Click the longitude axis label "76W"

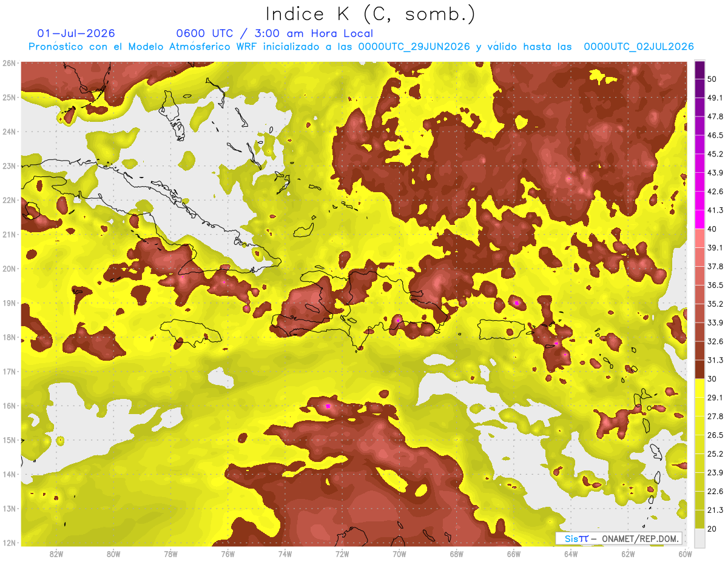tap(228, 554)
